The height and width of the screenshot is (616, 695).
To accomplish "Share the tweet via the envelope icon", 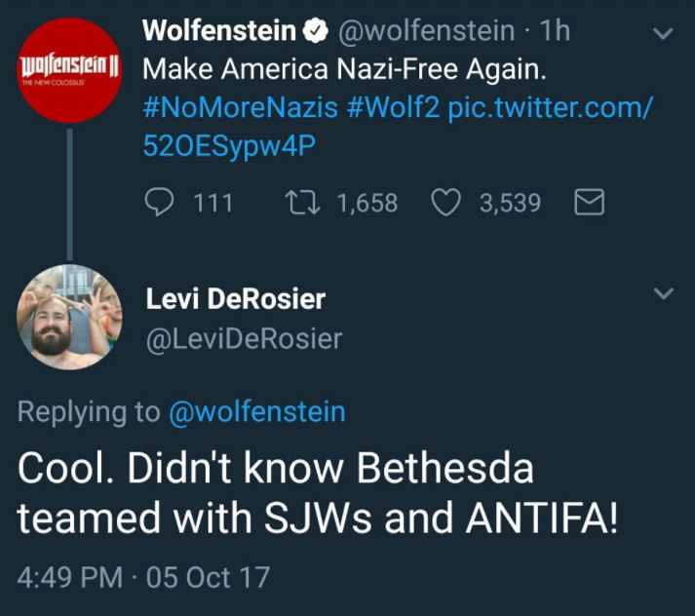I will pyautogui.click(x=591, y=203).
